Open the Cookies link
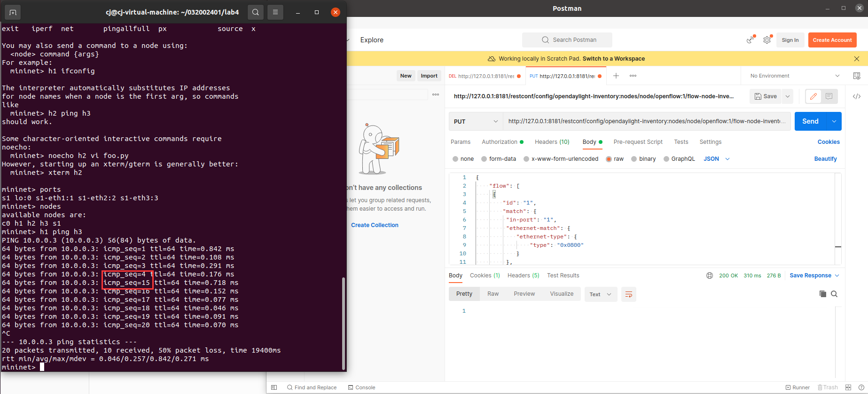Image resolution: width=868 pixels, height=394 pixels. click(829, 142)
